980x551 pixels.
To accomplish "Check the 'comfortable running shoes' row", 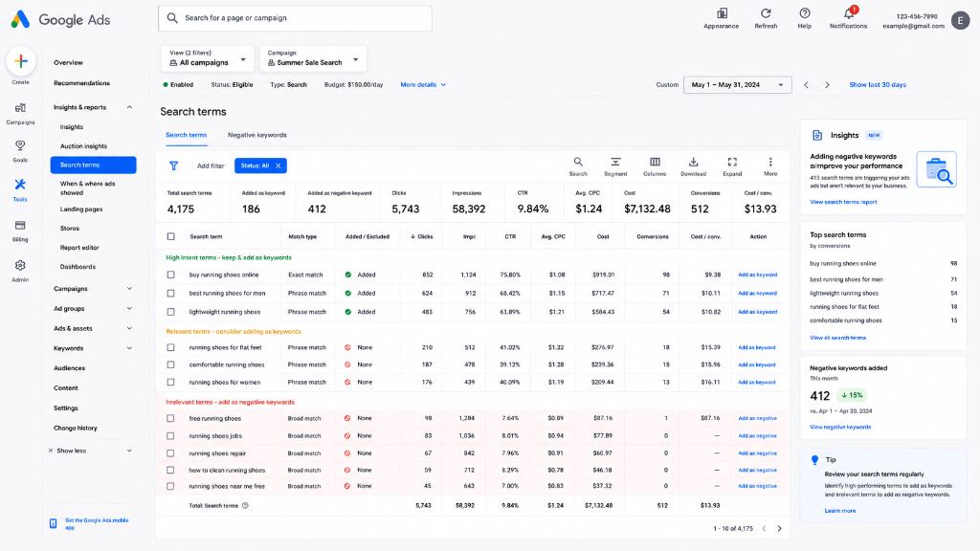I will (x=170, y=364).
